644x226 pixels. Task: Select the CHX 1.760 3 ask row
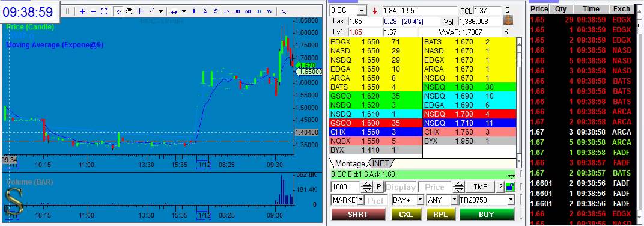469,132
